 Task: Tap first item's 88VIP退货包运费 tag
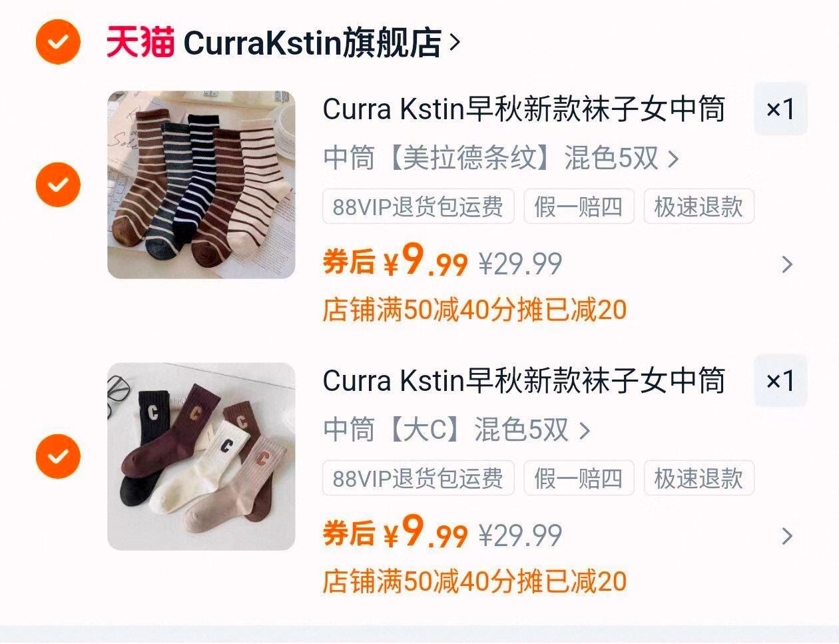click(x=418, y=206)
